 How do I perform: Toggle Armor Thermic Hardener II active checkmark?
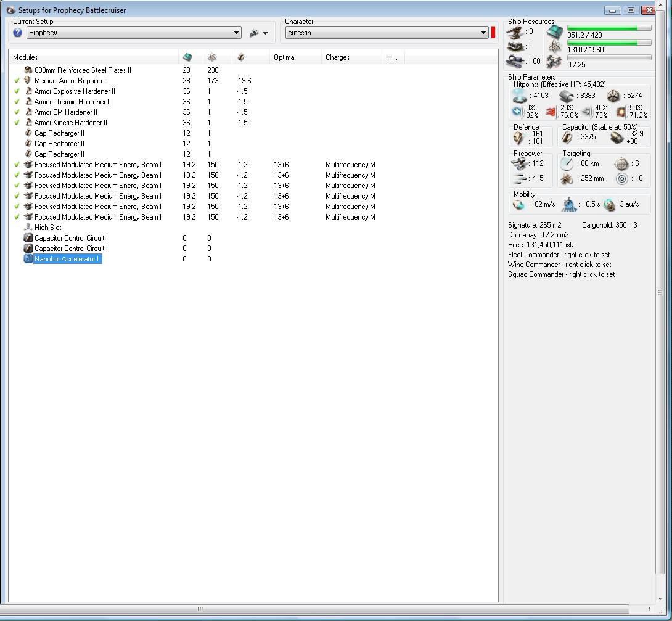[17, 102]
